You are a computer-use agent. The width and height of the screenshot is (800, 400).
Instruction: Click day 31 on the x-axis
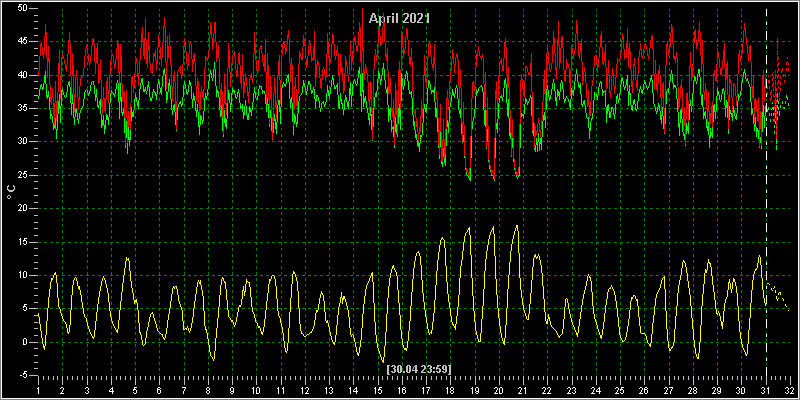coord(766,389)
